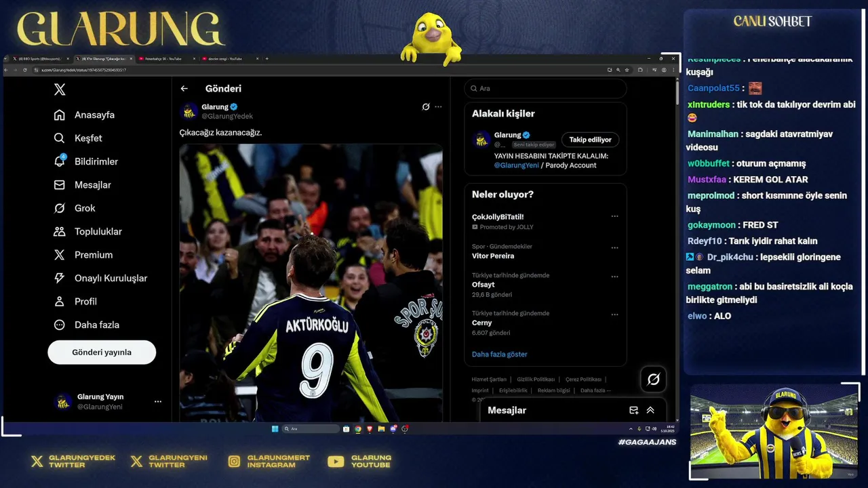Click the page's vertical scrollbar
This screenshot has height=488, width=868.
point(676,91)
